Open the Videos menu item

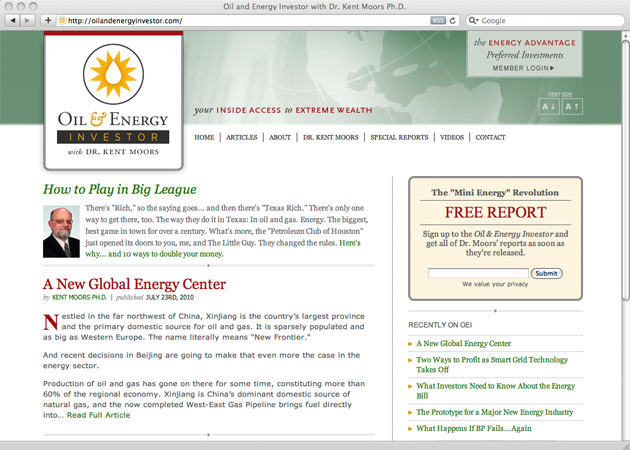click(x=452, y=137)
